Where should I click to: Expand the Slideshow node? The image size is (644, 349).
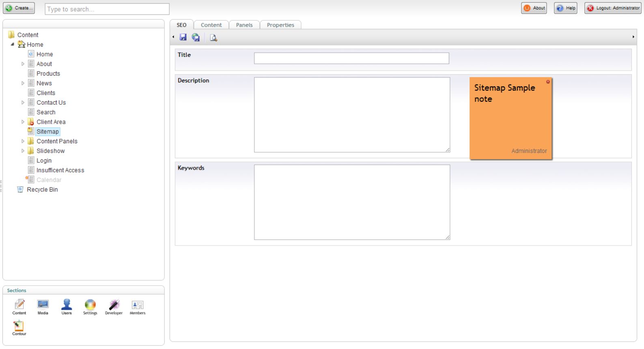pyautogui.click(x=23, y=151)
